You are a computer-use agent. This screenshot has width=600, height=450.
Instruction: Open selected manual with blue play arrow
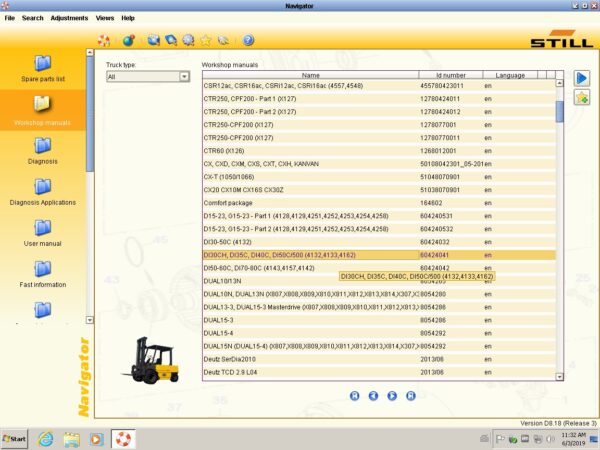[x=582, y=78]
